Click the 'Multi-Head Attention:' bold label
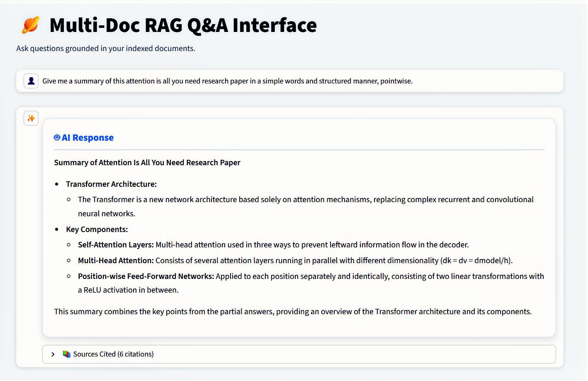 click(x=116, y=261)
